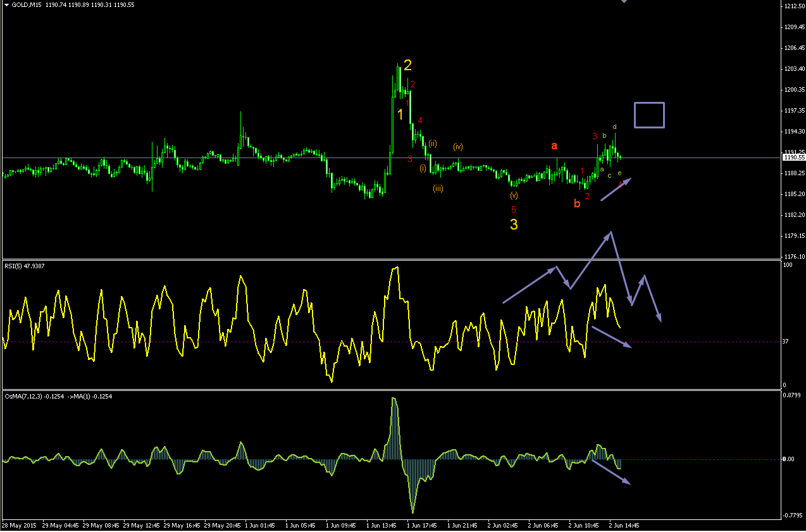Click the 1 Jun 01:45 time label
Viewport: 806px width, 532px height.
(259, 526)
